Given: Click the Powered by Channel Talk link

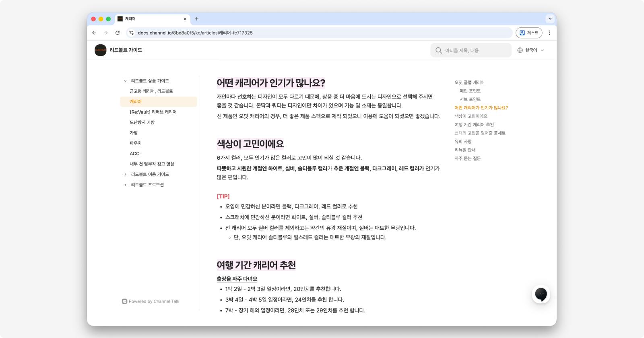Looking at the screenshot, I should 151,301.
